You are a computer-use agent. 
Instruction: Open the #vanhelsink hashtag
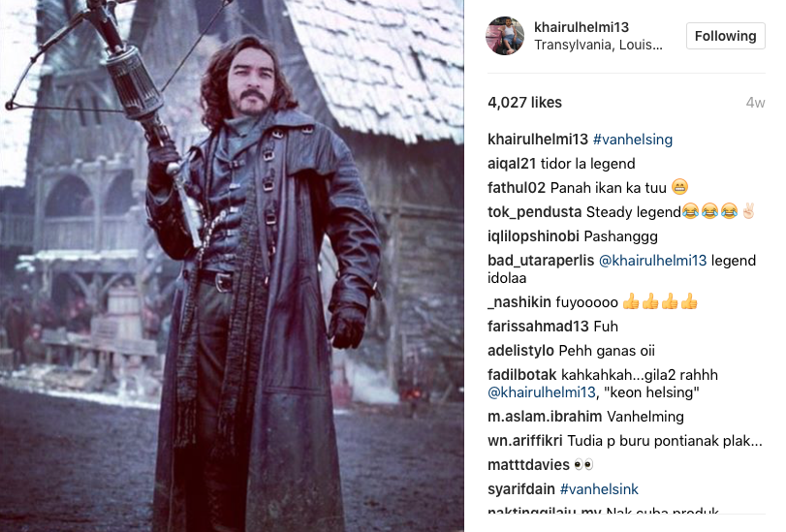(599, 489)
